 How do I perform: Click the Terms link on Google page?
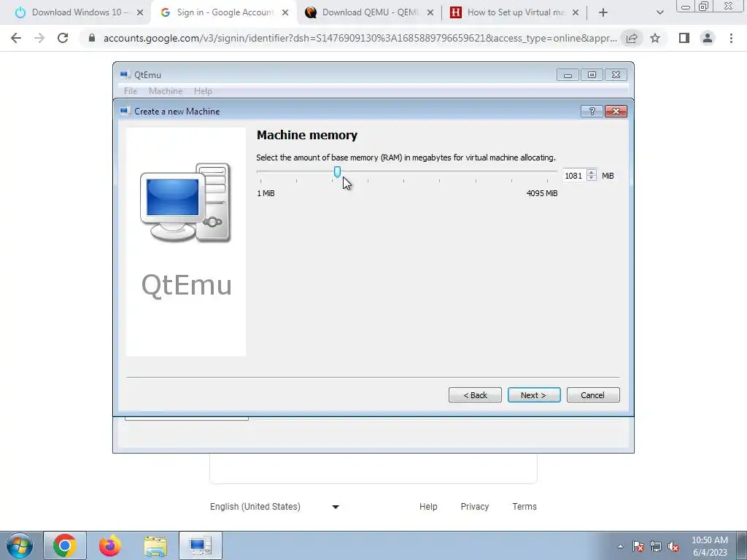pos(525,507)
